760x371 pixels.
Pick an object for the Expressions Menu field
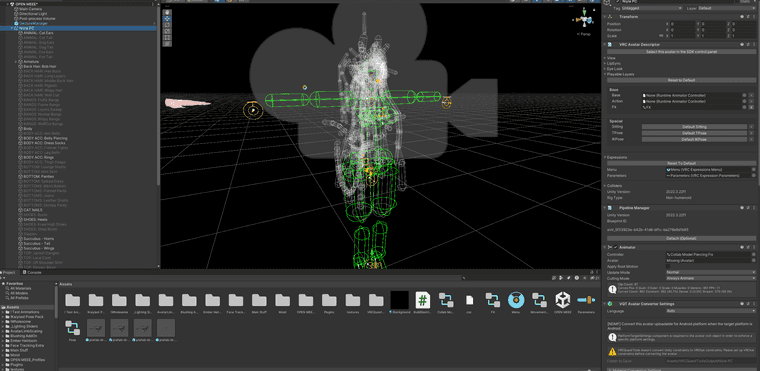pyautogui.click(x=754, y=170)
